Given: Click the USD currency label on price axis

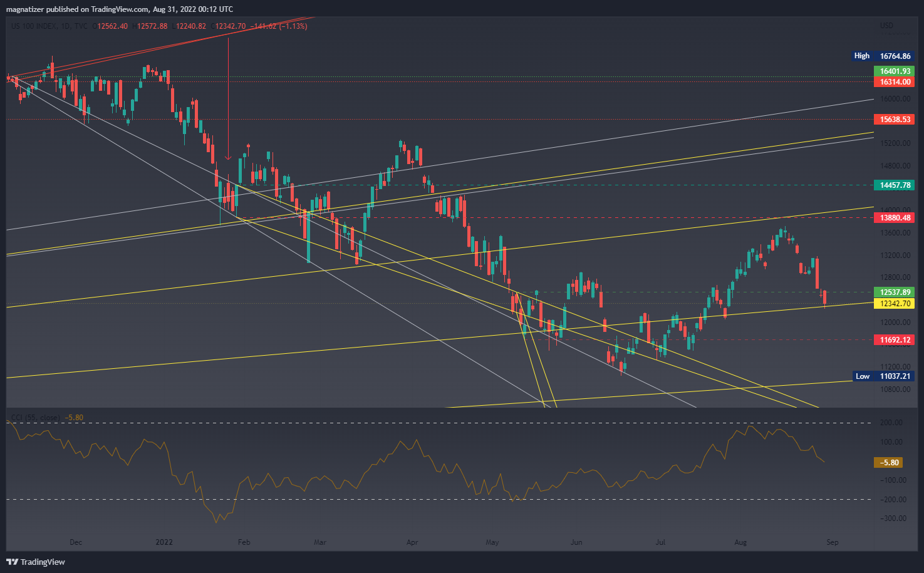Looking at the screenshot, I should coord(886,26).
